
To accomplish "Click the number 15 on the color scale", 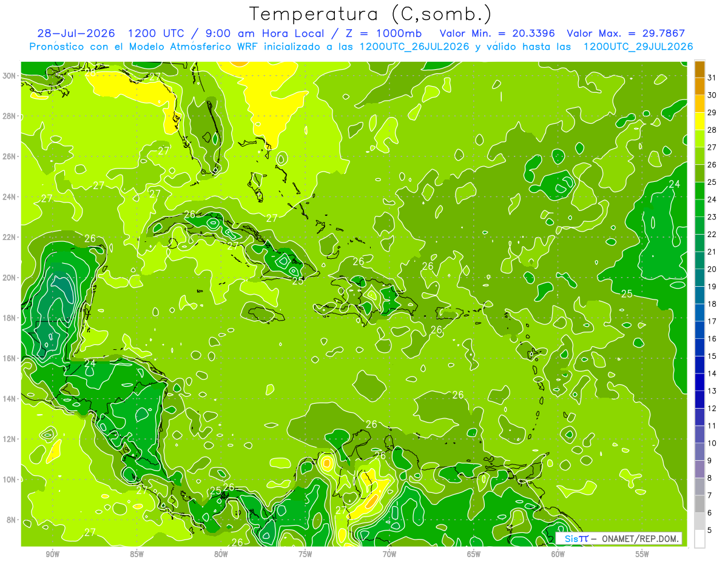I will pyautogui.click(x=712, y=356).
